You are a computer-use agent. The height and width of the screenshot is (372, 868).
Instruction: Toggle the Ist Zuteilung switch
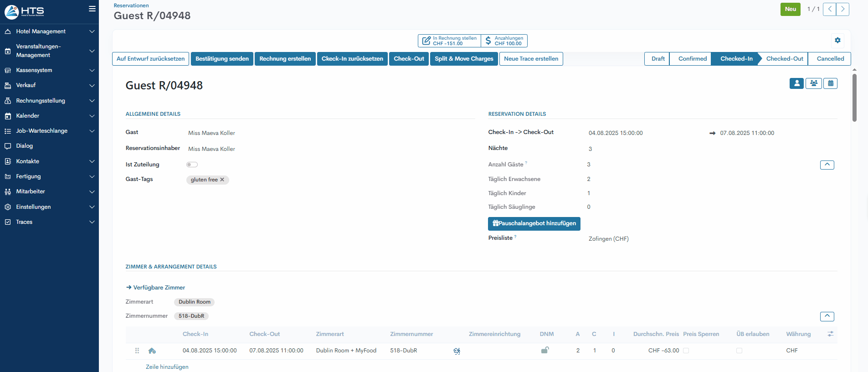(x=192, y=165)
